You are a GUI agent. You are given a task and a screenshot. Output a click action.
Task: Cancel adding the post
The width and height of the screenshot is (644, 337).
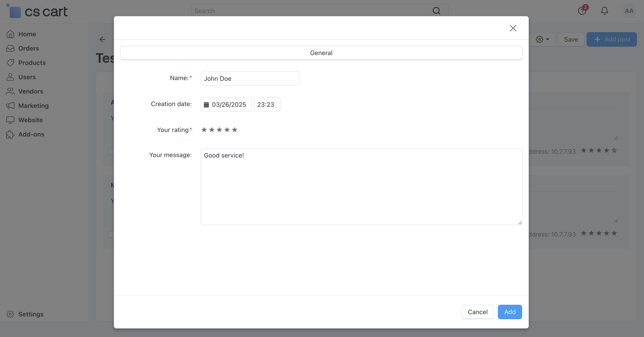point(478,312)
